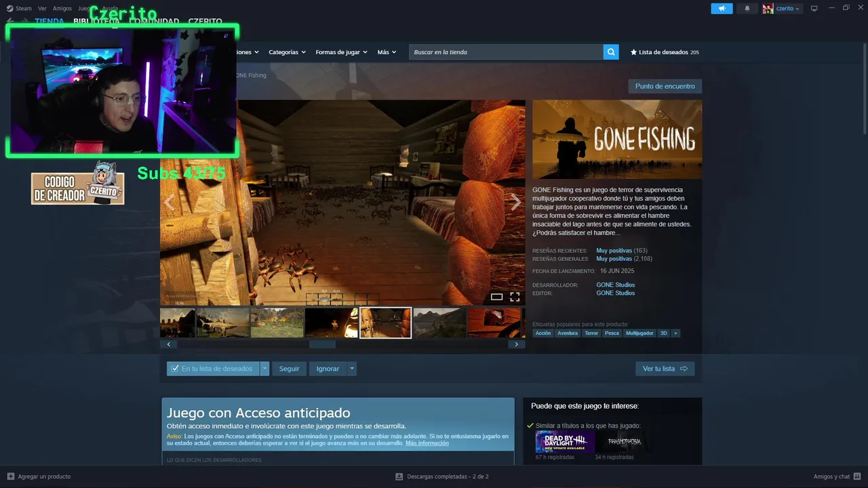Open the Ver menu
Image resolution: width=868 pixels, height=488 pixels.
pos(43,9)
